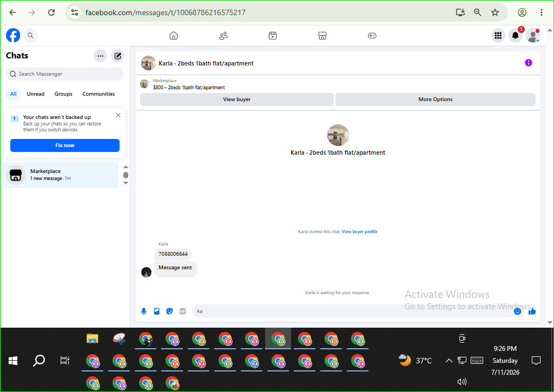Click the Fix now button
The width and height of the screenshot is (554, 392).
(x=65, y=145)
